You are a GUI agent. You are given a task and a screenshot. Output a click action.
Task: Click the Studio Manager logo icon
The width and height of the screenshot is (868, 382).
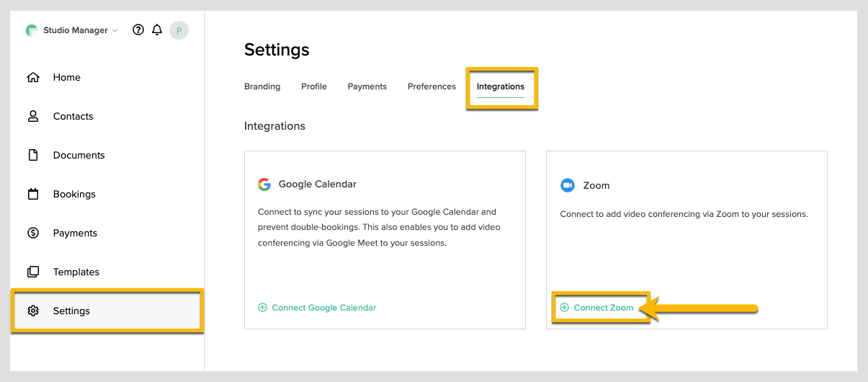31,30
